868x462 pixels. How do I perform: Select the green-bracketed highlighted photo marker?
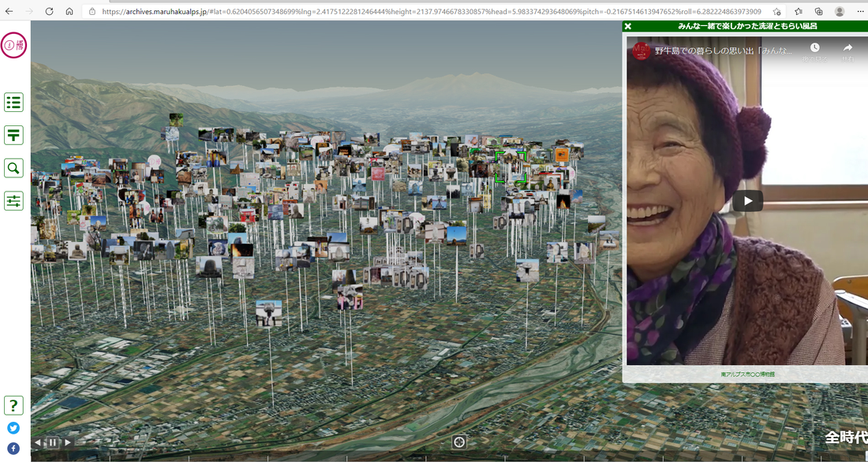pos(511,167)
